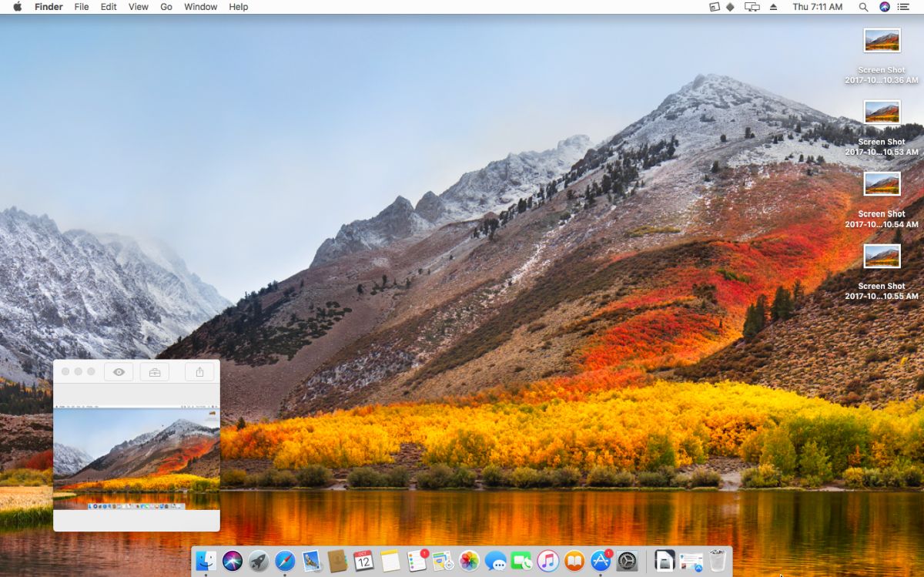This screenshot has width=924, height=577.
Task: Select Screen Shot 10.54 AM desktop file
Action: pos(882,199)
